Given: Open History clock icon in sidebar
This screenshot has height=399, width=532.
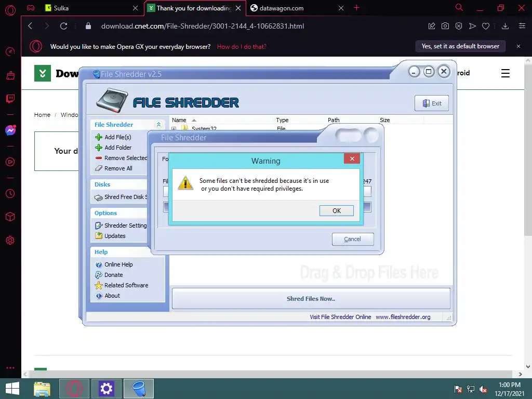Looking at the screenshot, I should (10, 193).
